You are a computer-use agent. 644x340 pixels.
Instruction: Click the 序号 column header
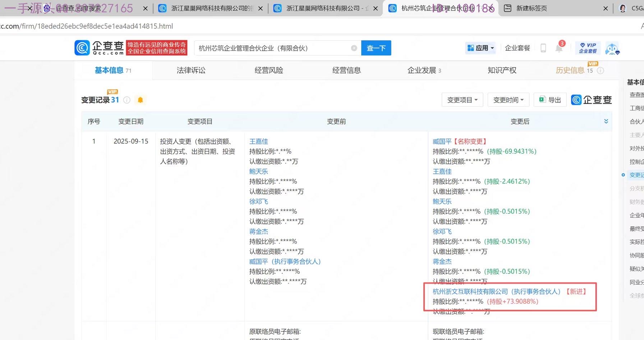pyautogui.click(x=94, y=121)
